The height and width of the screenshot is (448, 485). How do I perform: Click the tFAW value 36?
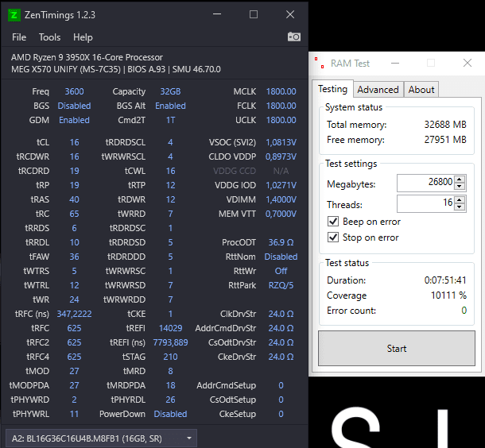(x=74, y=257)
